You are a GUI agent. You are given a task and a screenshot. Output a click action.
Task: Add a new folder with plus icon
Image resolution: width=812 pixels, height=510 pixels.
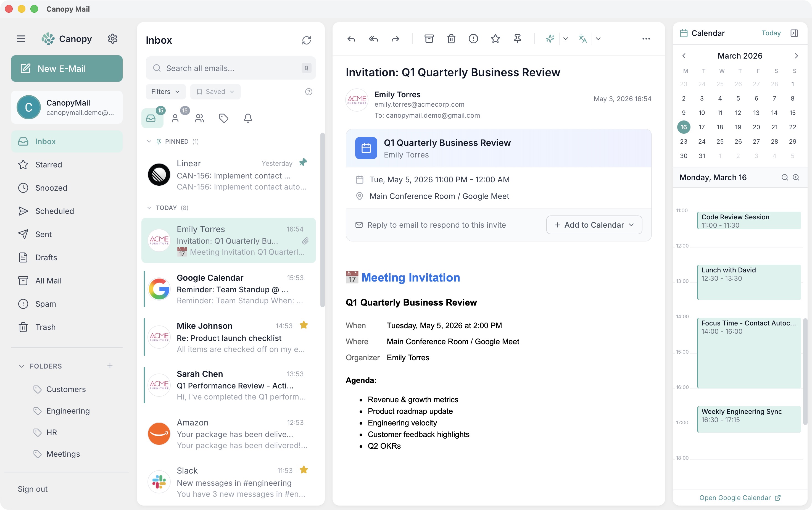[x=110, y=366]
